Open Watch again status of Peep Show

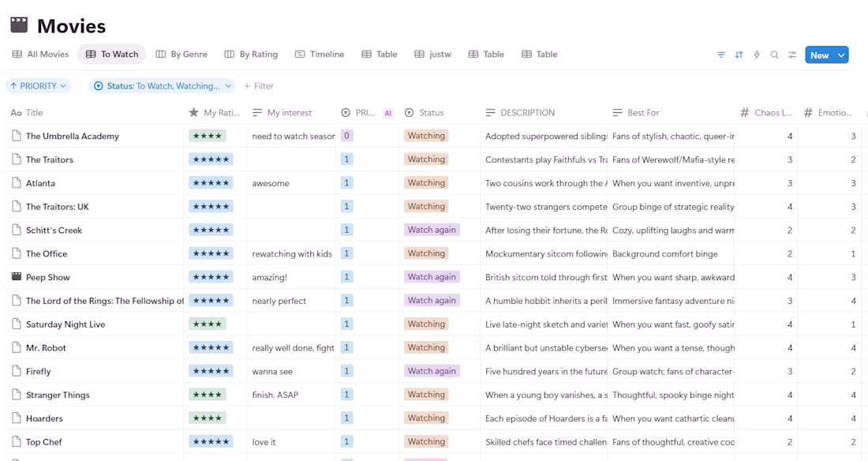coord(432,276)
